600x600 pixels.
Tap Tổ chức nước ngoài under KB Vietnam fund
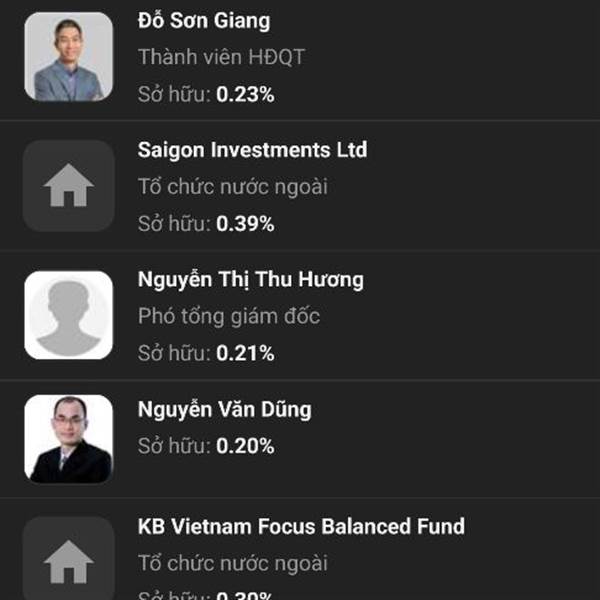click(233, 564)
